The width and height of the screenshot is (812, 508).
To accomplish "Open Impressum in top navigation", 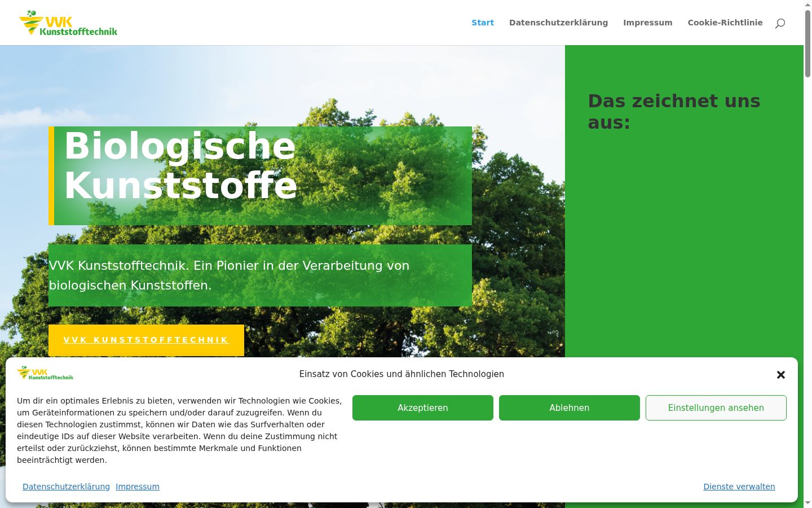I will 648,23.
